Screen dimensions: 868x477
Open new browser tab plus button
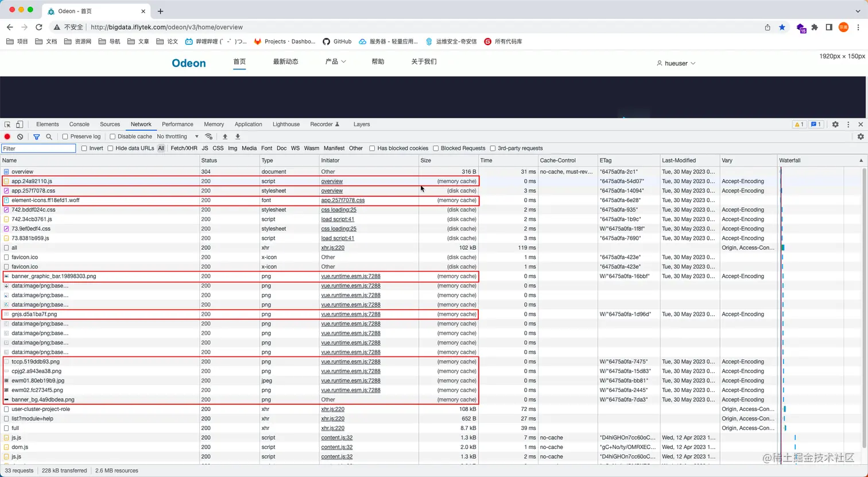click(160, 11)
